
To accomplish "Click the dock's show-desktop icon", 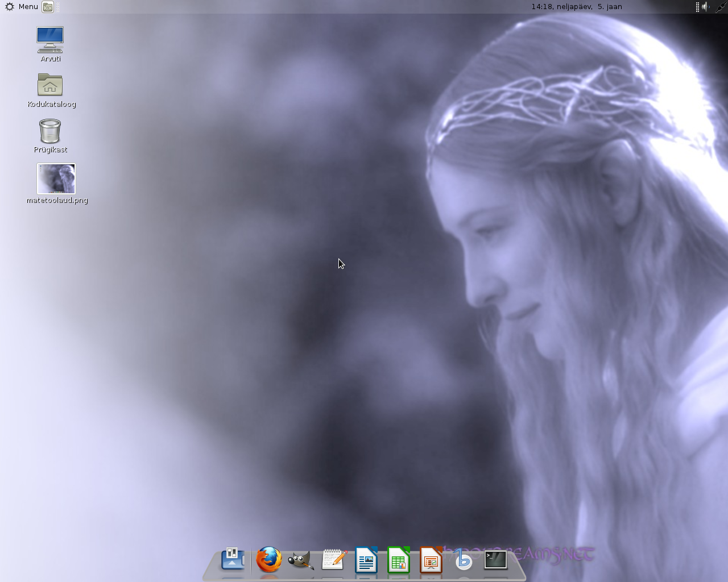I will coord(232,559).
